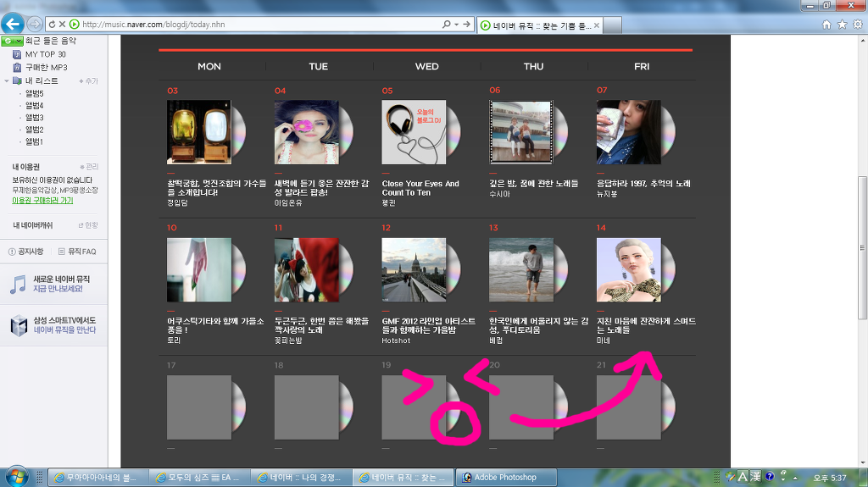
Task: Open album cover for date 06
Action: [x=521, y=132]
